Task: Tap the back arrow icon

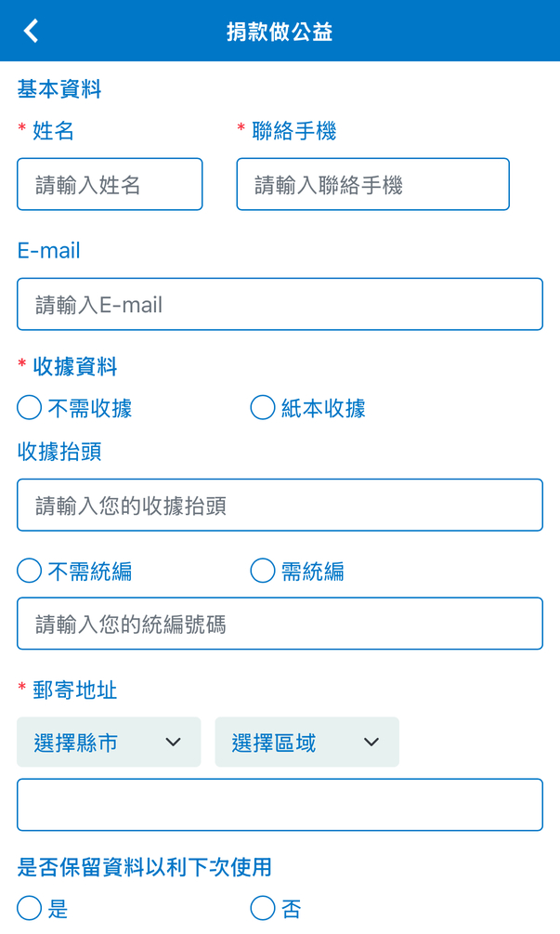Action: (32, 31)
